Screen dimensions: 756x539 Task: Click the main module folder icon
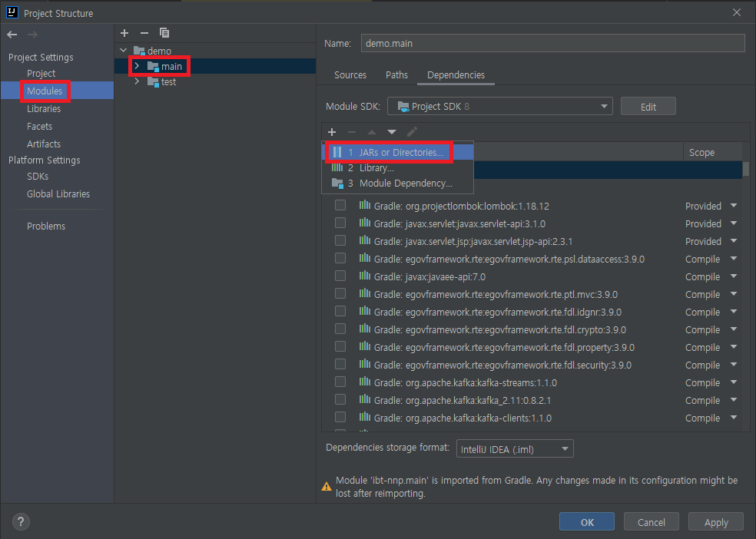coord(154,67)
